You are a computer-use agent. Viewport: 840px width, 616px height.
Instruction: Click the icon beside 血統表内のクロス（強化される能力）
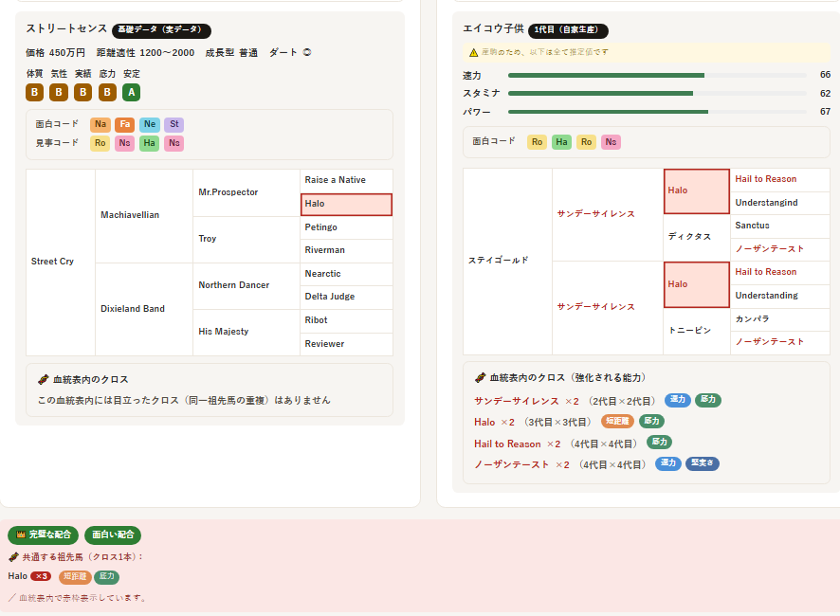click(x=481, y=377)
